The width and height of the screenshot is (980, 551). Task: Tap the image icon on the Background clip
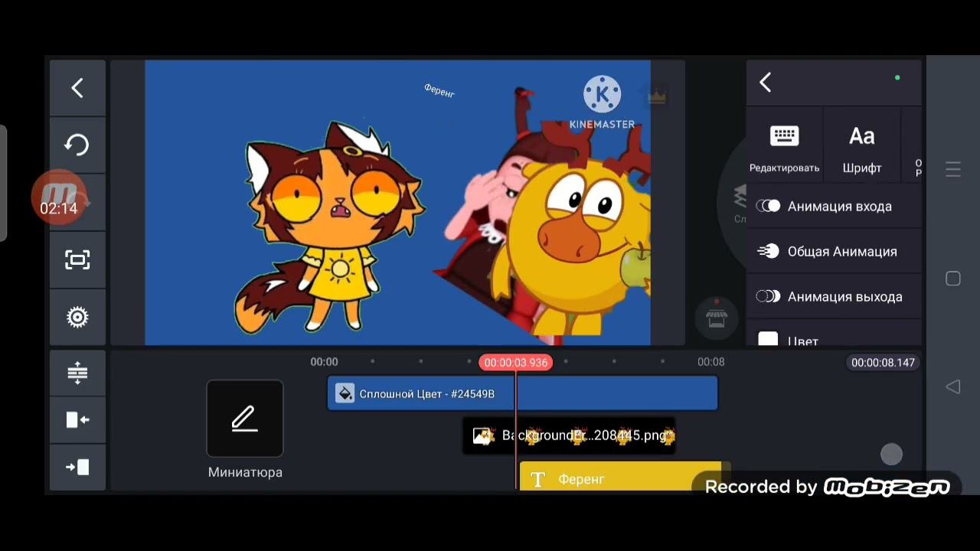point(483,435)
